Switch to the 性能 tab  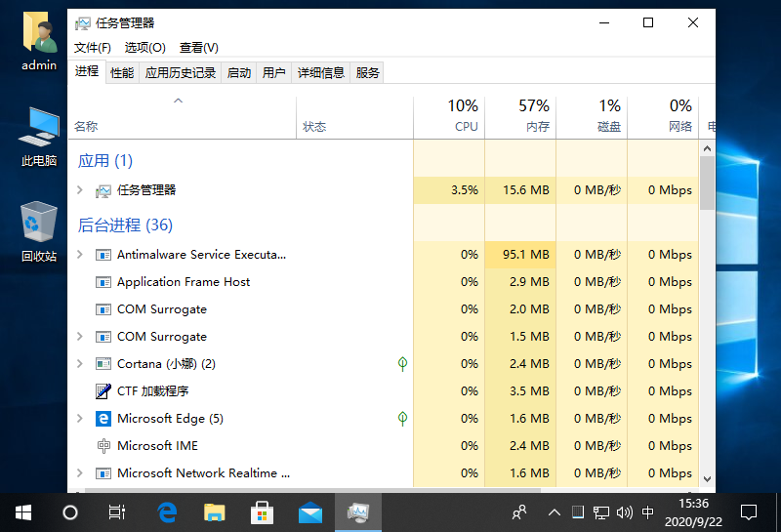click(122, 72)
